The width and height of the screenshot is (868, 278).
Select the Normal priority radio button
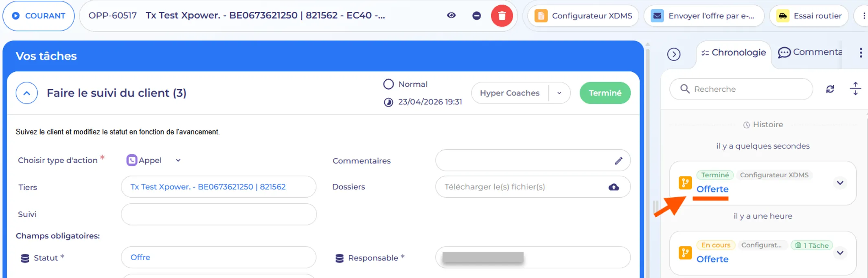click(x=388, y=84)
